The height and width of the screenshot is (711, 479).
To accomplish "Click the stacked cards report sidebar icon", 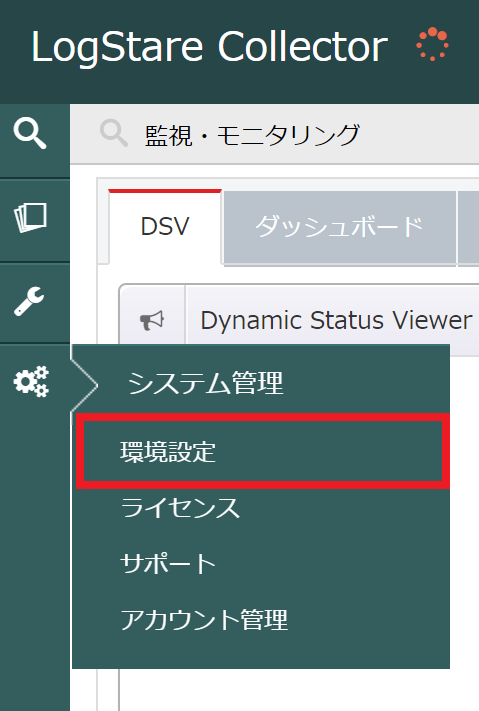I will (x=30, y=218).
